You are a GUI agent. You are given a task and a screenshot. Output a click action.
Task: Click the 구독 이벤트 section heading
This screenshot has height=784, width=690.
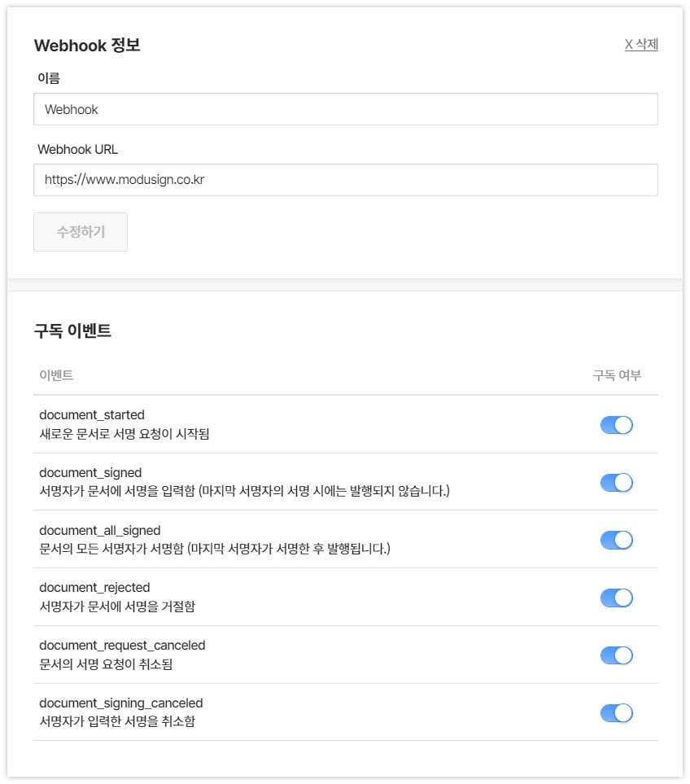point(72,331)
